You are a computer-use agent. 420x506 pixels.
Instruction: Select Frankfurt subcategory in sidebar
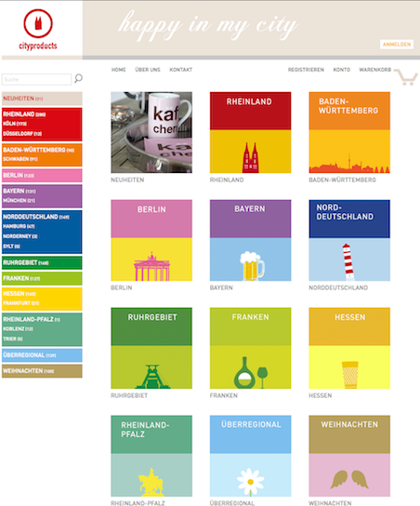click(21, 303)
